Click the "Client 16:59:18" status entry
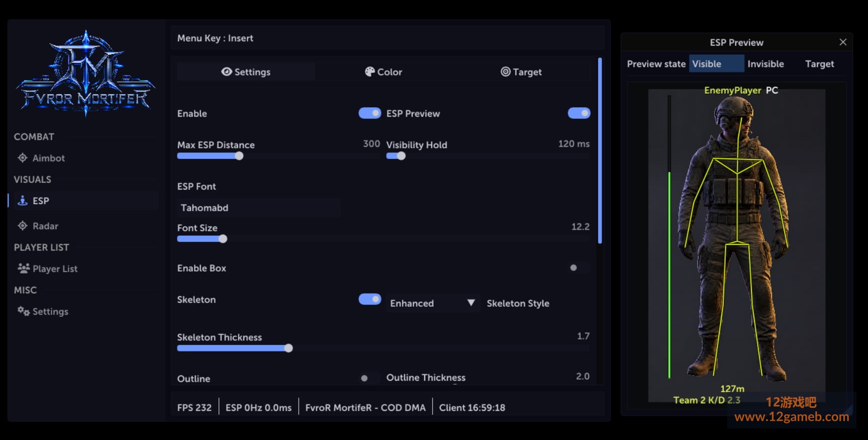Screen dimensions: 868x440 pos(472,407)
